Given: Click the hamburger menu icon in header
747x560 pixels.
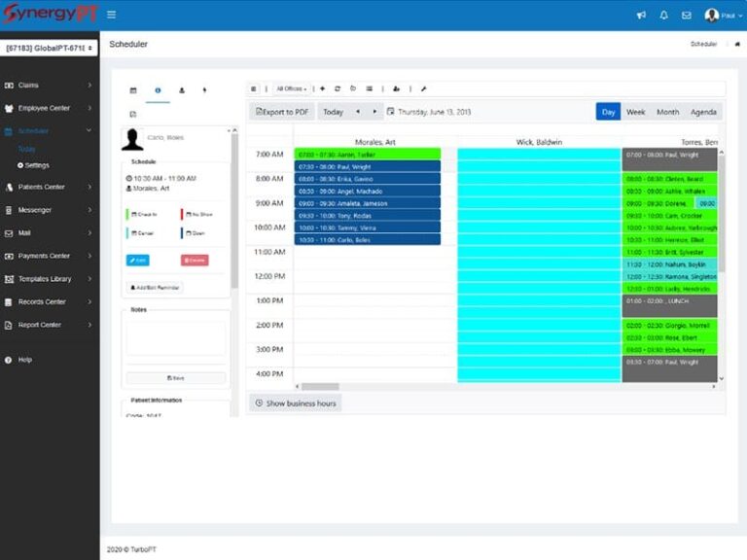Looking at the screenshot, I should tap(111, 15).
